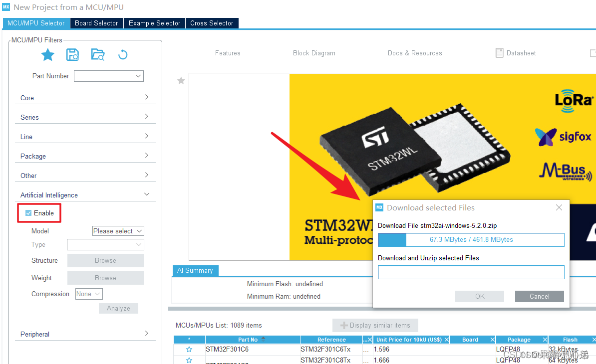
Task: Click the Datasheet link
Action: tap(521, 53)
